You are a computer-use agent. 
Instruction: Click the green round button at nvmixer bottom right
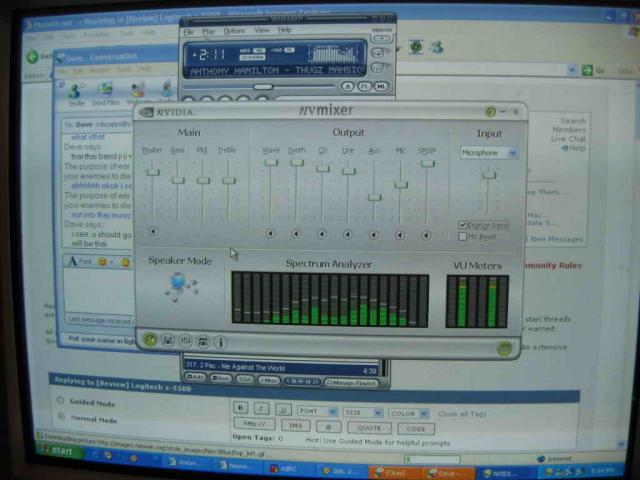504,348
